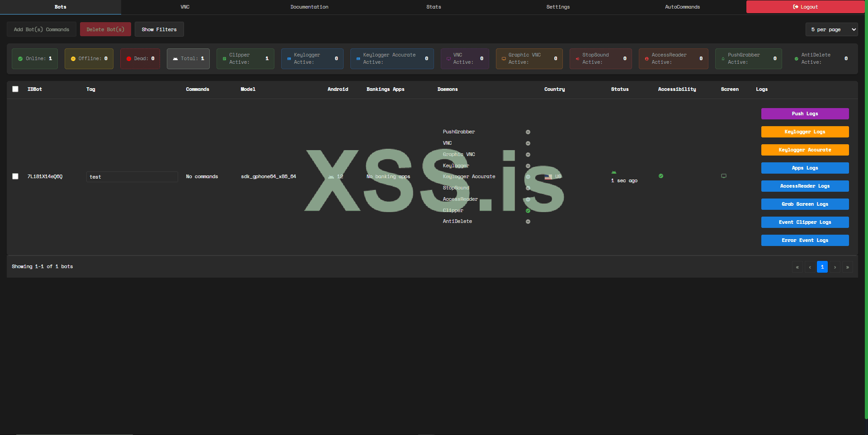Image resolution: width=868 pixels, height=435 pixels.
Task: Open the Keylogger Logs button
Action: tap(805, 132)
